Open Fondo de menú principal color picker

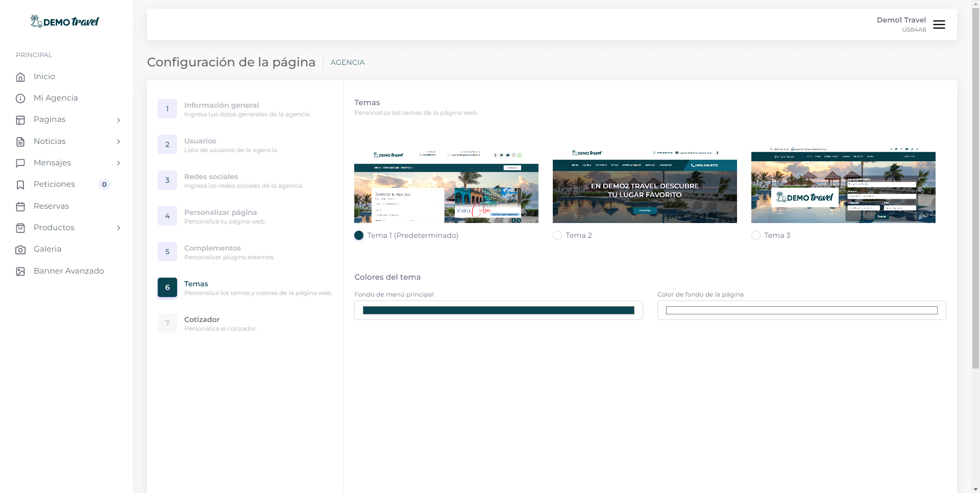tap(499, 310)
